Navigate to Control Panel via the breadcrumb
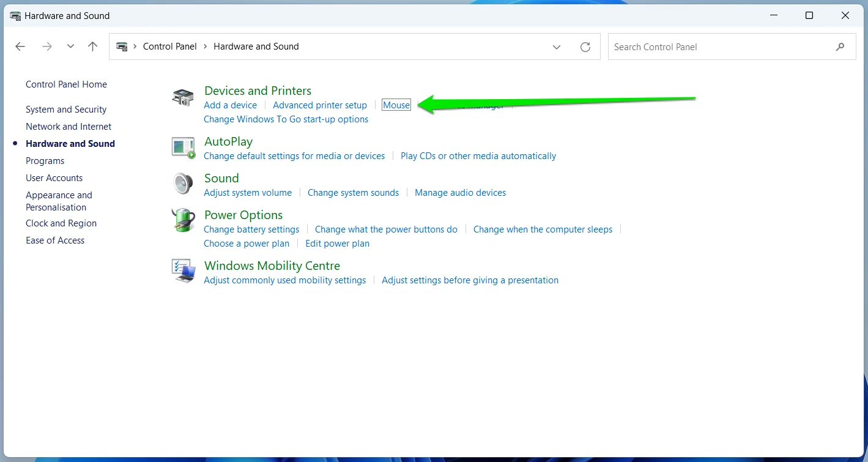Screen dimensions: 868x462 (169, 46)
